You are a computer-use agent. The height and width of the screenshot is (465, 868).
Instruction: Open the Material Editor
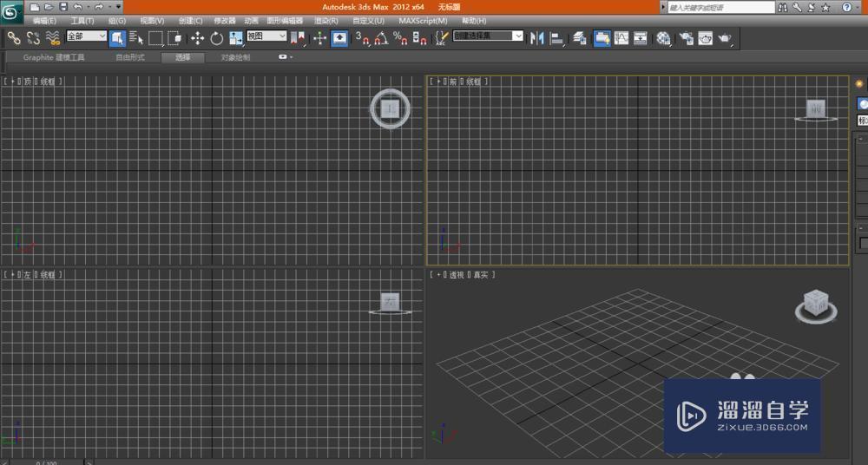tap(664, 38)
